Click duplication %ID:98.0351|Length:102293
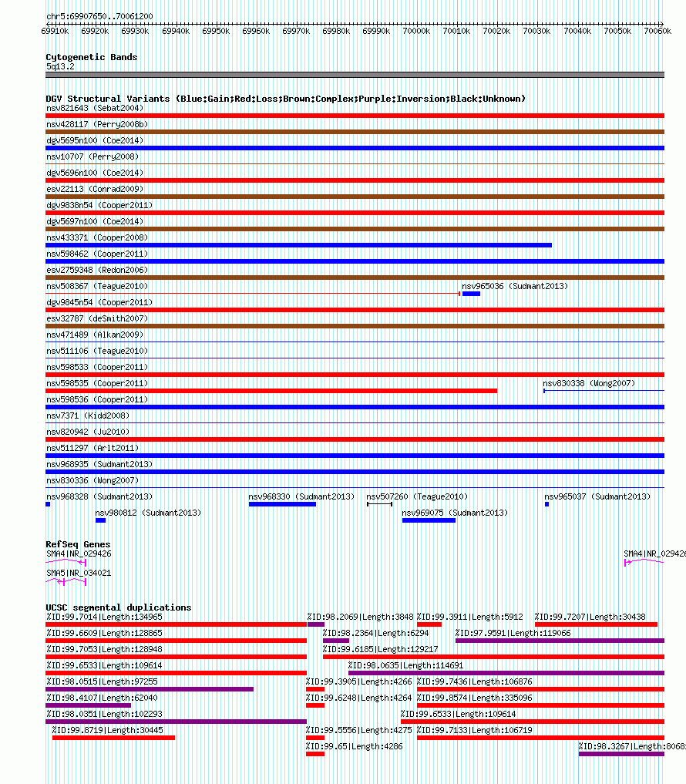The height and width of the screenshot is (784, 686). pyautogui.click(x=104, y=714)
